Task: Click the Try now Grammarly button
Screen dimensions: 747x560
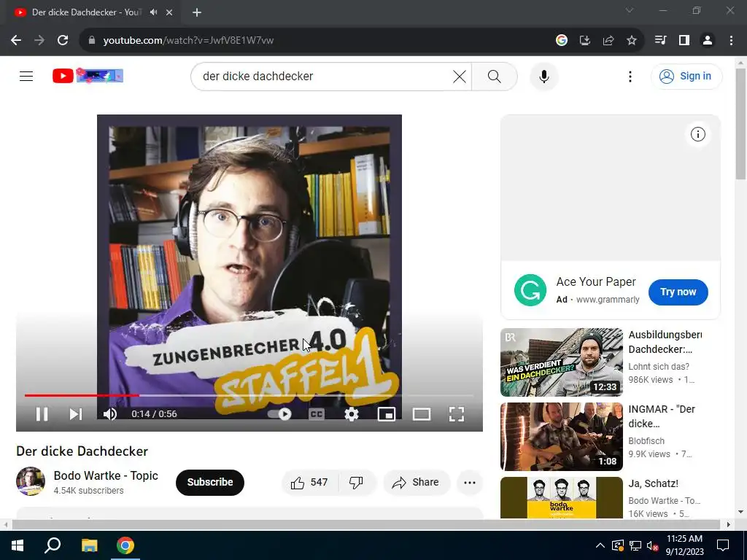Action: 678,292
